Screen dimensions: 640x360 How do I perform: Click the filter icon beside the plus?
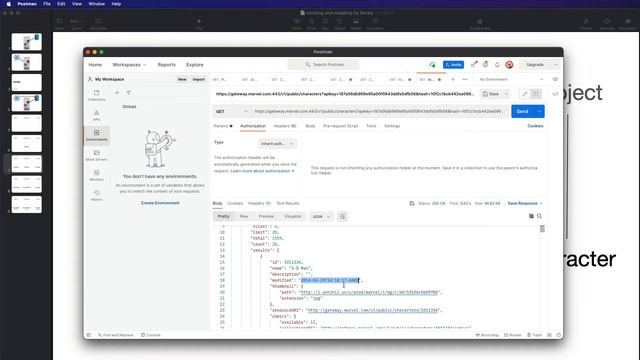[x=129, y=93]
